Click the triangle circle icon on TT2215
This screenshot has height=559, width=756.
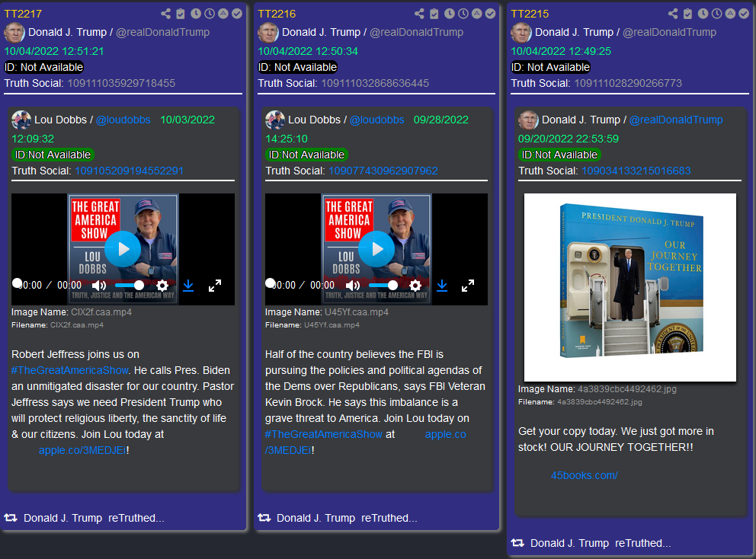[730, 14]
